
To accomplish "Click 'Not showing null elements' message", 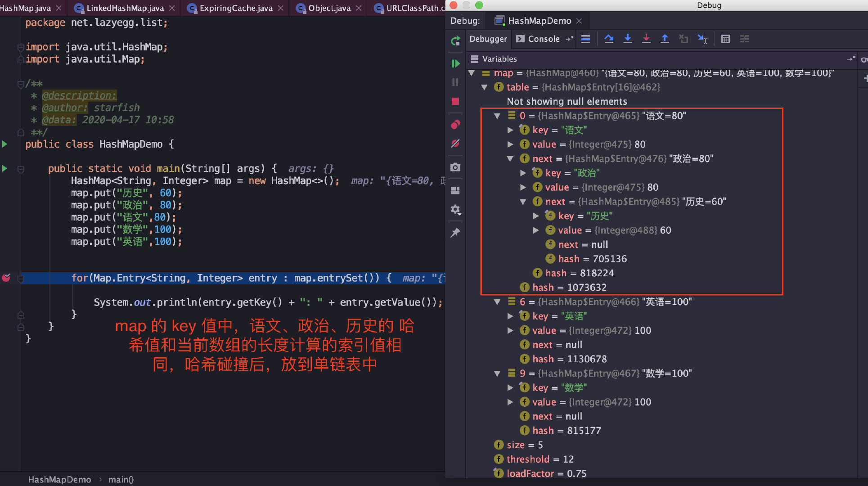I will (x=567, y=102).
